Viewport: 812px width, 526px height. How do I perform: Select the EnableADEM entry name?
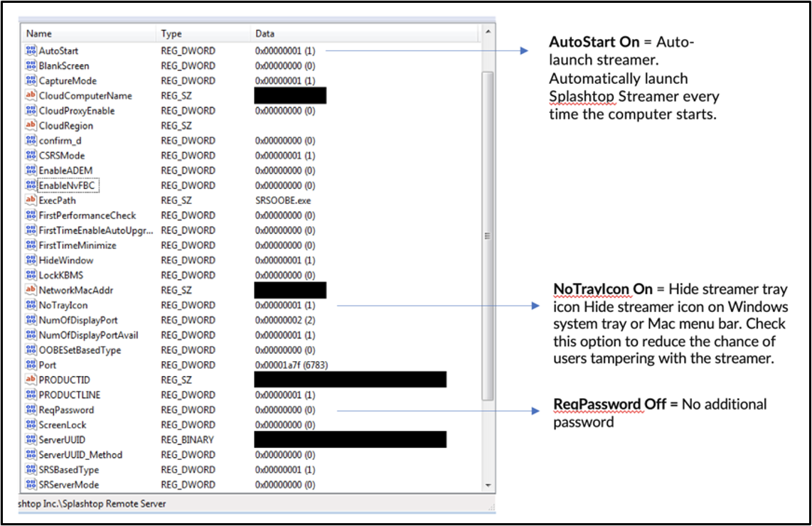[x=65, y=171]
